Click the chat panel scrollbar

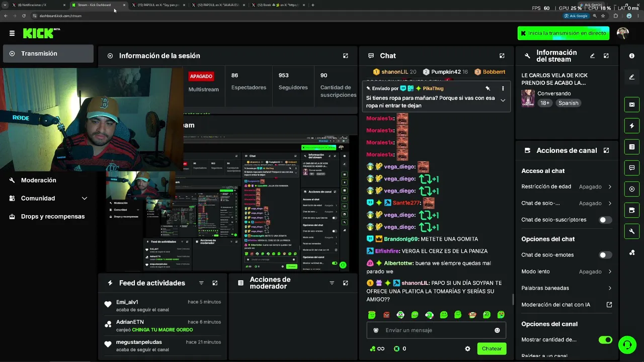click(513, 300)
